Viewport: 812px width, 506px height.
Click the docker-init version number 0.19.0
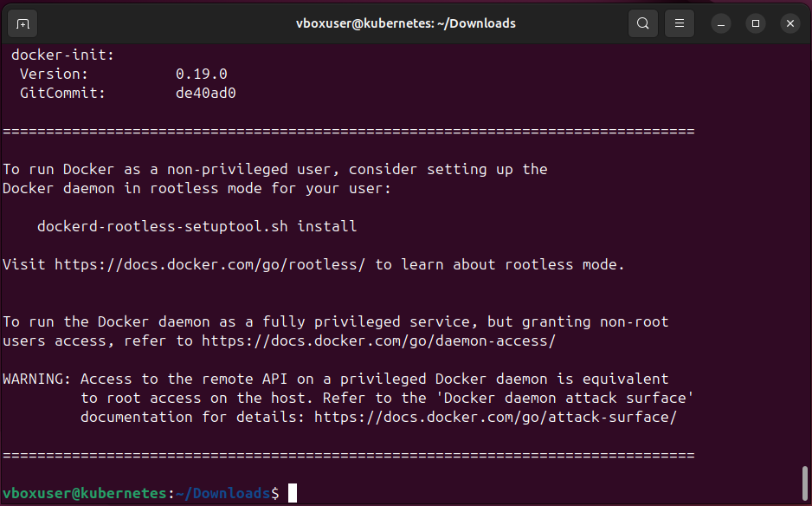pyautogui.click(x=201, y=74)
